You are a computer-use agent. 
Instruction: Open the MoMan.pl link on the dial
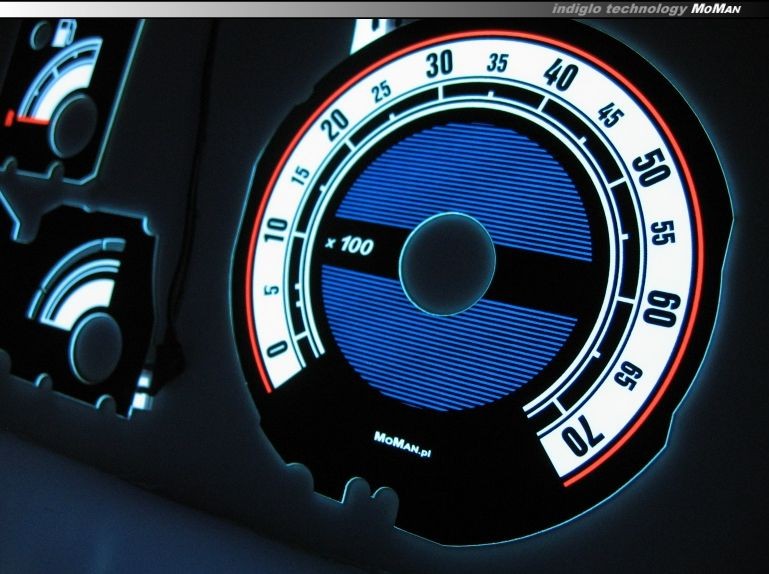click(x=409, y=437)
